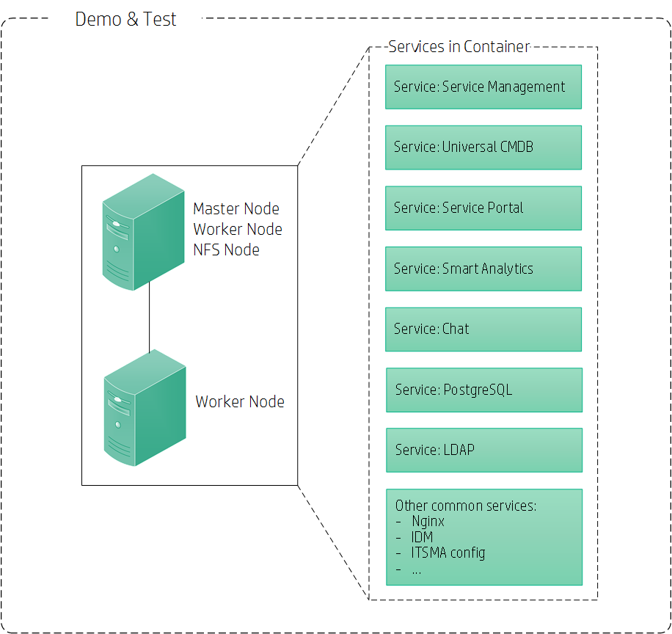The height and width of the screenshot is (634, 672).
Task: Click the NFS Node text label
Action: click(227, 249)
